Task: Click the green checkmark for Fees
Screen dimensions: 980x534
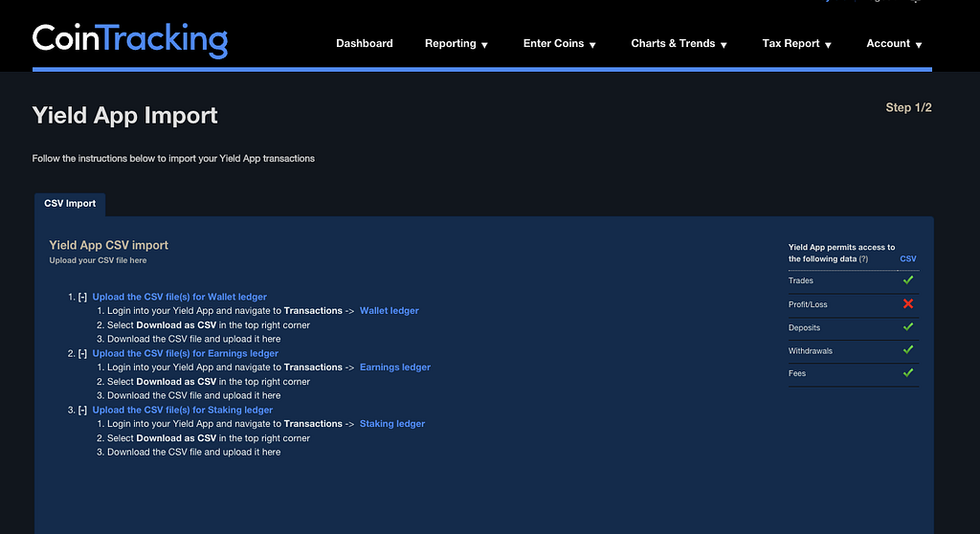Action: (x=908, y=372)
